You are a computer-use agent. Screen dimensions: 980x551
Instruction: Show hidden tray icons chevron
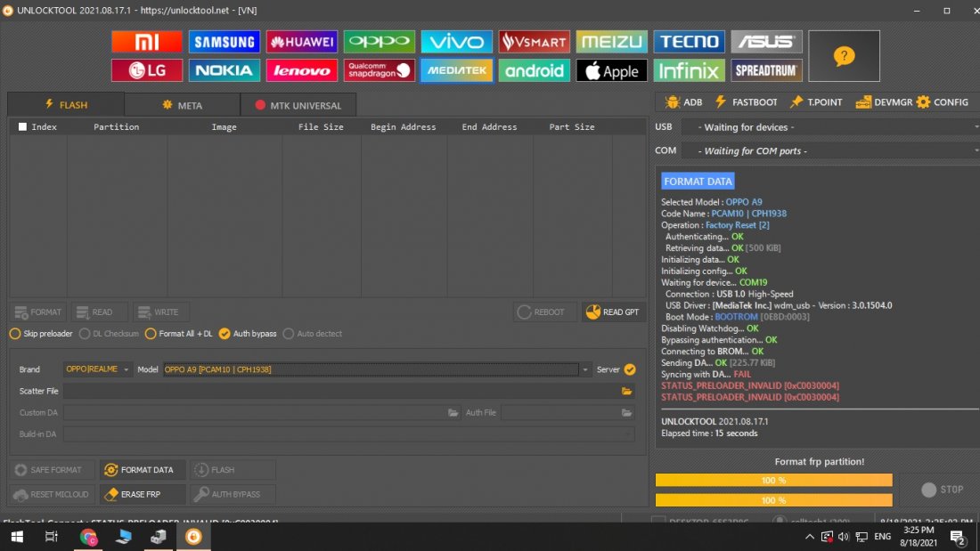809,537
